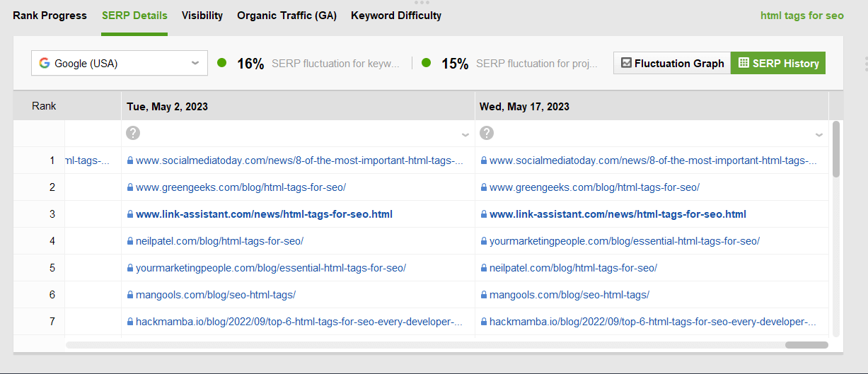Open greengeeks.com link in May 2 column
This screenshot has width=868, height=374.
coord(241,187)
